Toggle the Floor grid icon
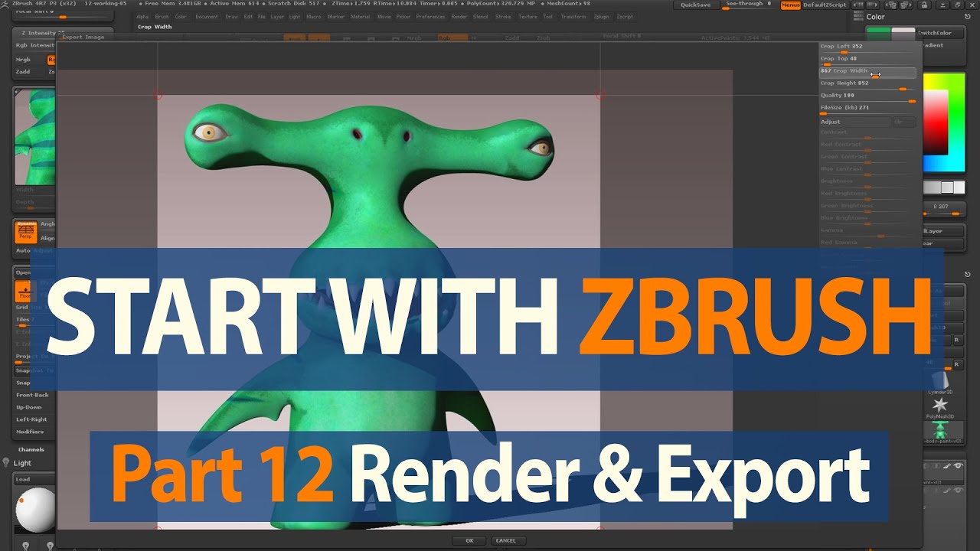 (x=24, y=291)
